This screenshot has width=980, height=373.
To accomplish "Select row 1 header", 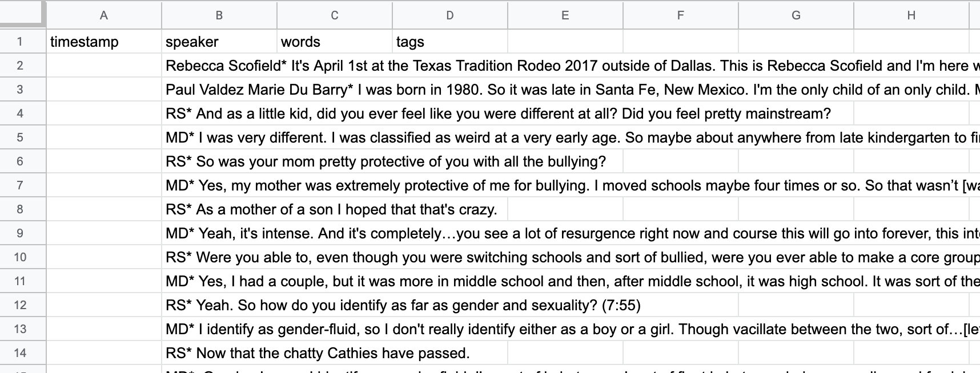I will click(23, 42).
